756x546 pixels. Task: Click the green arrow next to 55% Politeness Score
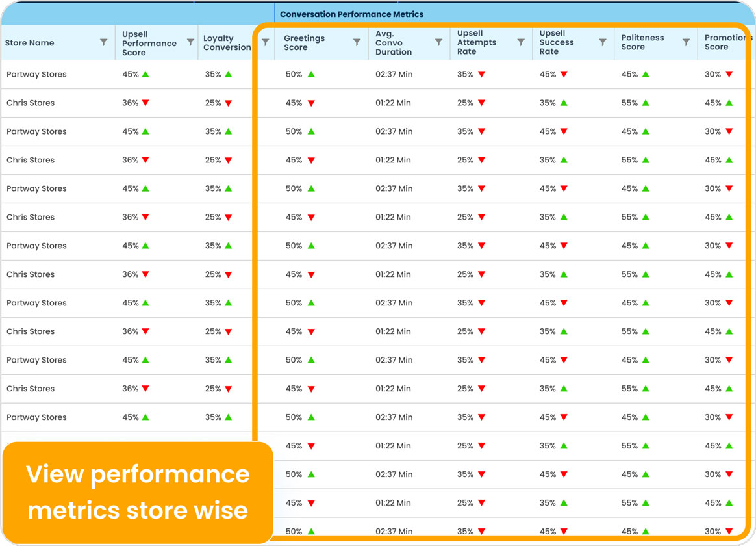coord(645,103)
